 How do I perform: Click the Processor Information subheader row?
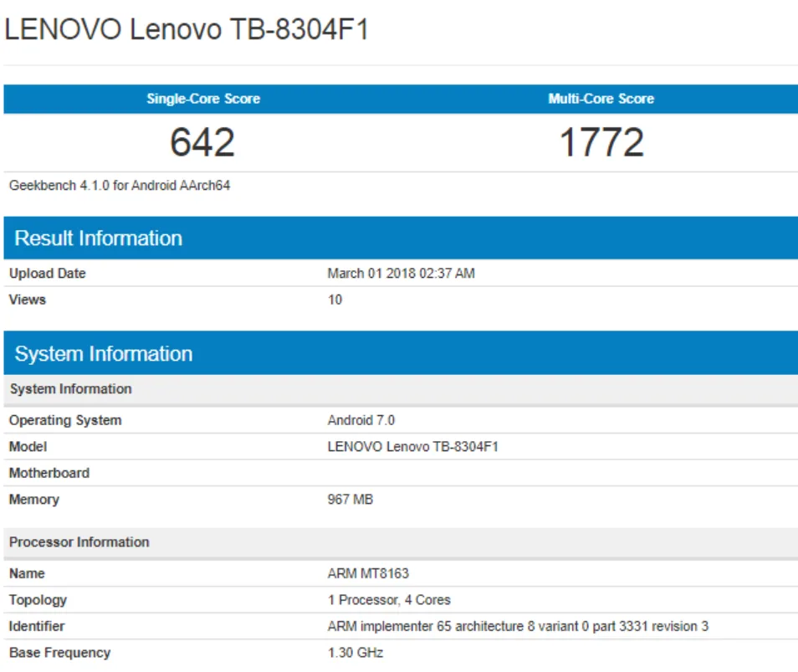click(x=401, y=542)
